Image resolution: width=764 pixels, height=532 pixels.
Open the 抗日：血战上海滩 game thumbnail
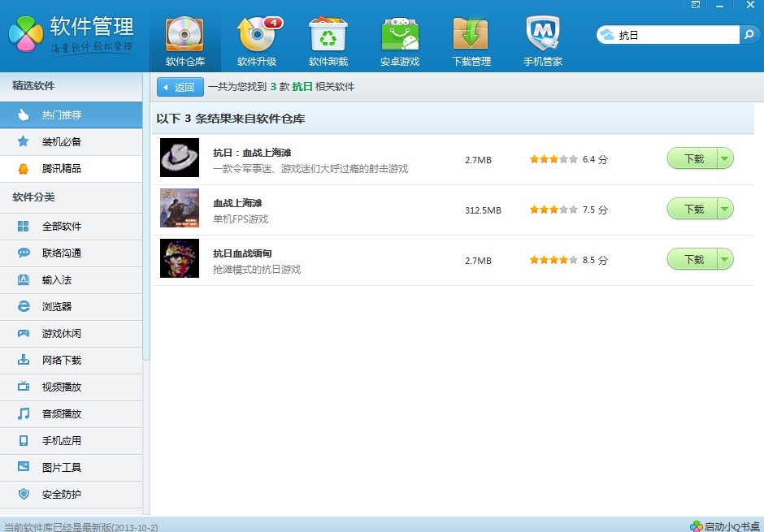179,158
